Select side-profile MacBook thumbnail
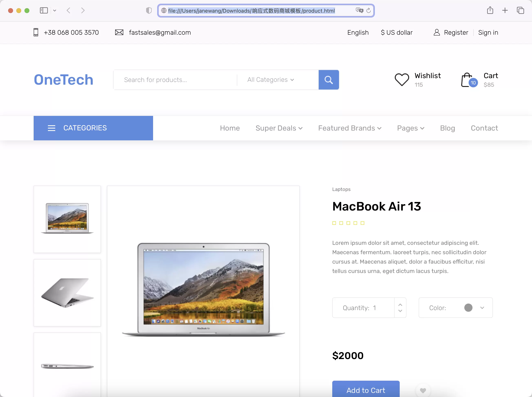 (x=67, y=365)
